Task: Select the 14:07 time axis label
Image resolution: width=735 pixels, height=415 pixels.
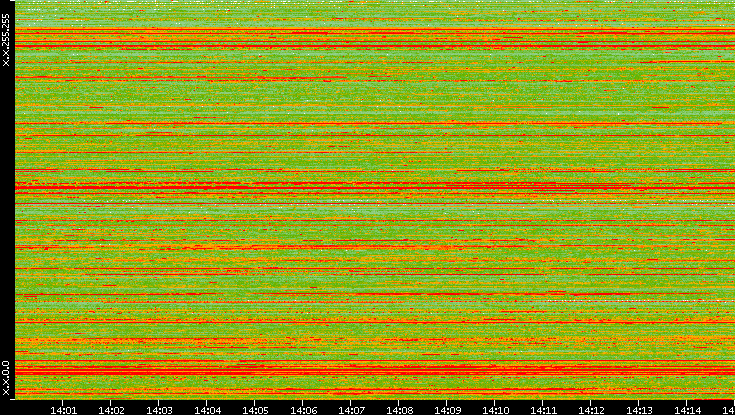Action: [x=351, y=410]
